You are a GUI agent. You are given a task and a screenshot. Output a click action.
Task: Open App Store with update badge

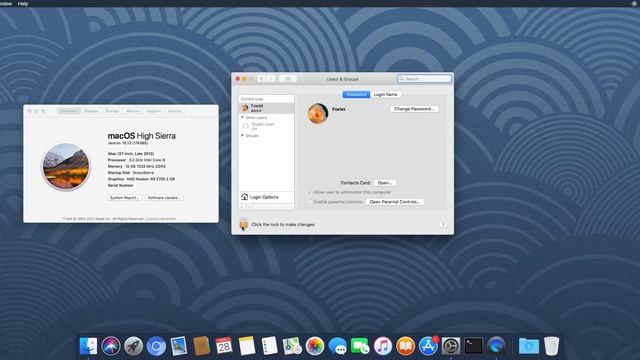pos(428,346)
